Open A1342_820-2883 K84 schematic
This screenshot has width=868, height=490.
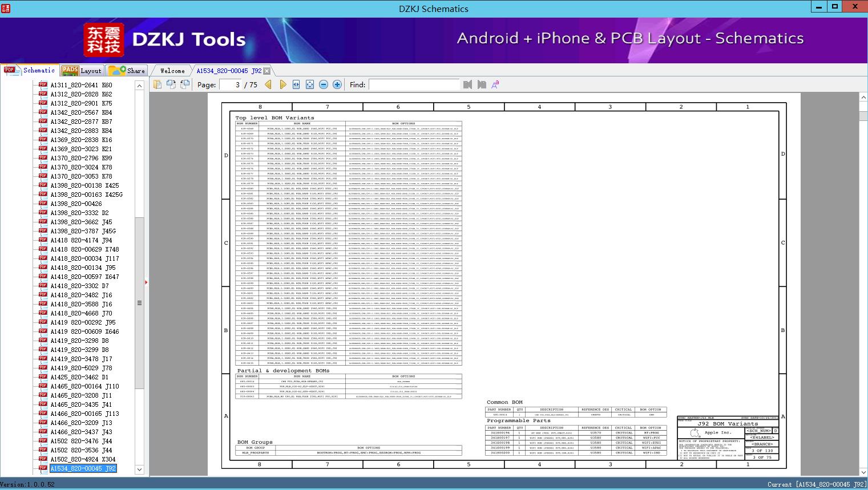click(81, 131)
